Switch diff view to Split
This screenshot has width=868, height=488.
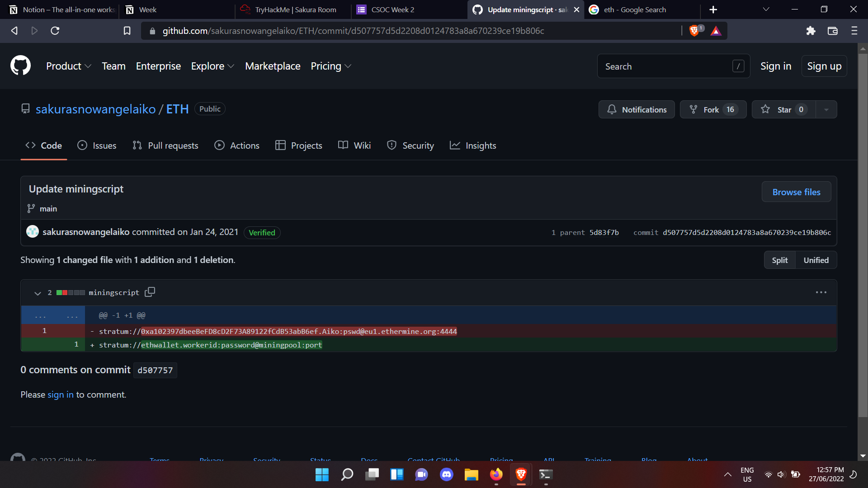[x=780, y=260]
